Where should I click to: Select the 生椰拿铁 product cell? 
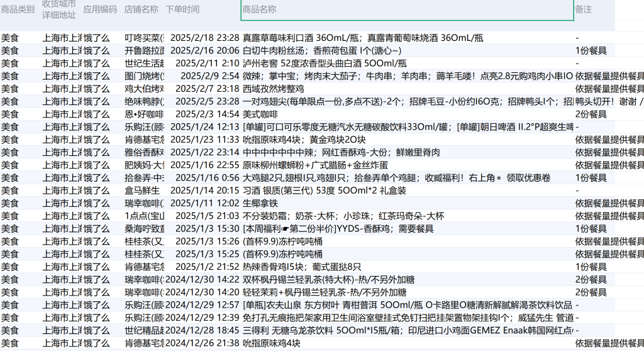407,203
